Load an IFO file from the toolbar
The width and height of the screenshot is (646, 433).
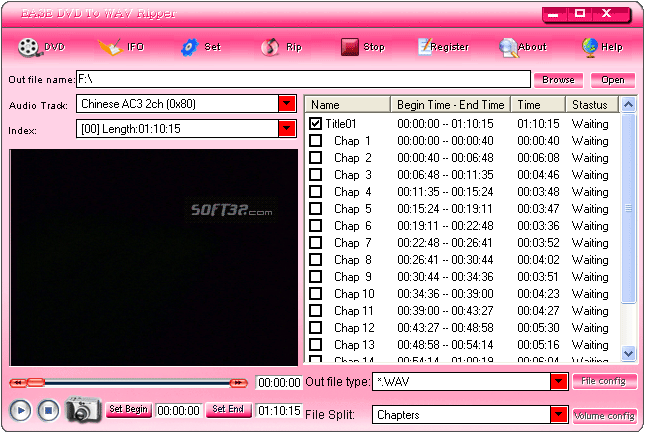pos(110,47)
